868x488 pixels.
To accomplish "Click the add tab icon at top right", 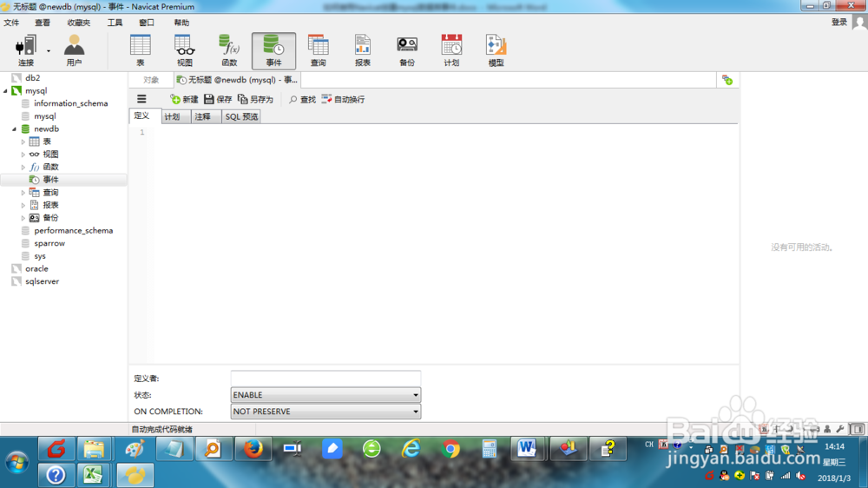I will (727, 80).
